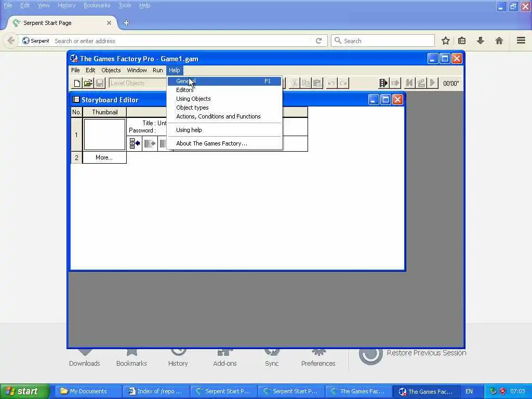Click the bookmarks list icon
This screenshot has height=399, width=532.
pyautogui.click(x=462, y=41)
